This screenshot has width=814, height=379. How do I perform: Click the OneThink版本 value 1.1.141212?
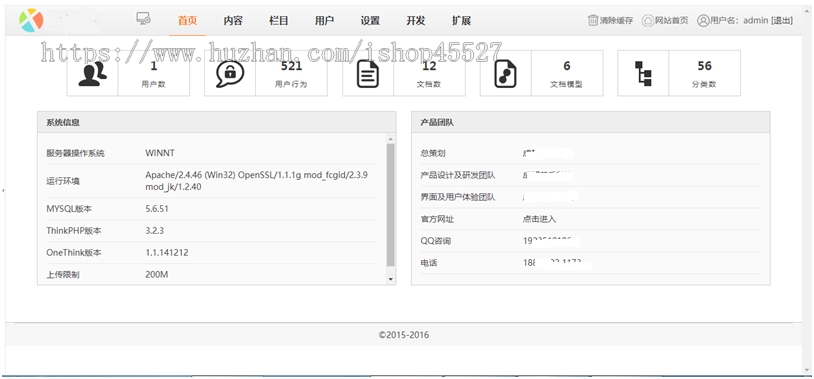[167, 253]
